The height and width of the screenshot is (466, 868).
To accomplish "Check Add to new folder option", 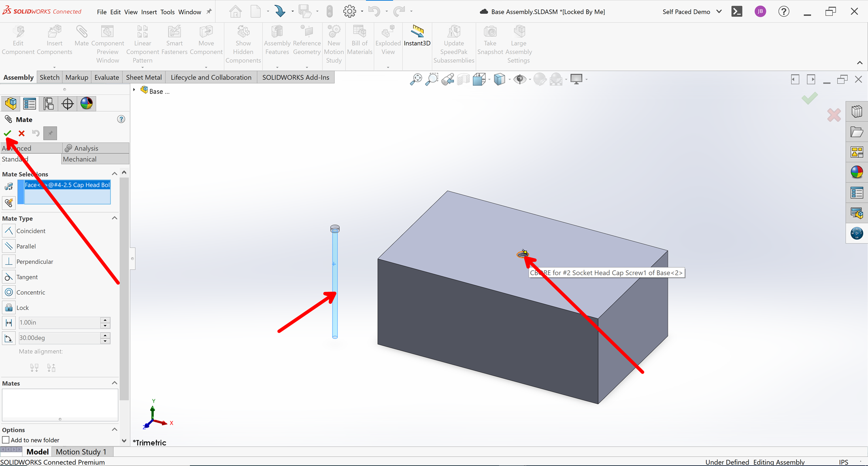I will (6, 440).
